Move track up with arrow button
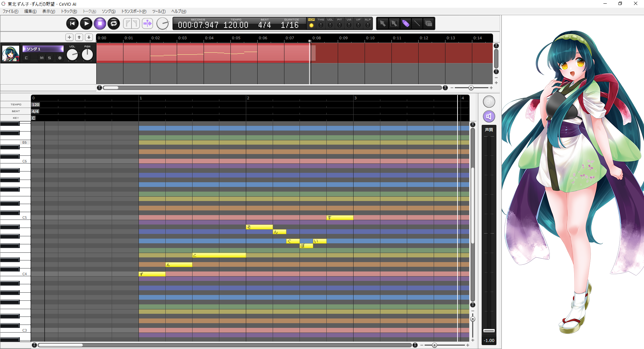644x349 pixels. pyautogui.click(x=79, y=37)
